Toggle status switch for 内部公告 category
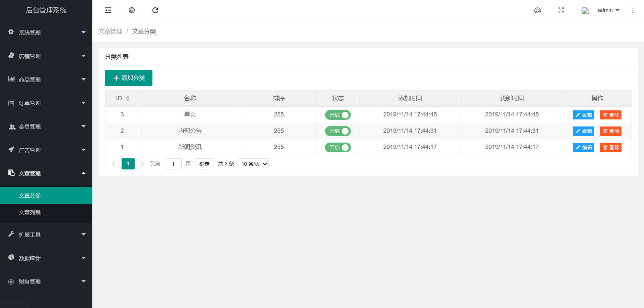The height and width of the screenshot is (308, 644). pyautogui.click(x=338, y=131)
